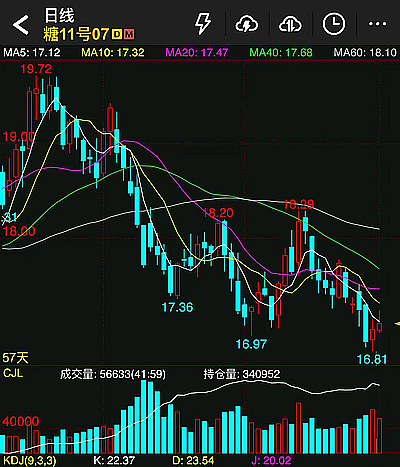Click the yellow current-price arrow marker
This screenshot has width=400, height=467.
coord(397,323)
